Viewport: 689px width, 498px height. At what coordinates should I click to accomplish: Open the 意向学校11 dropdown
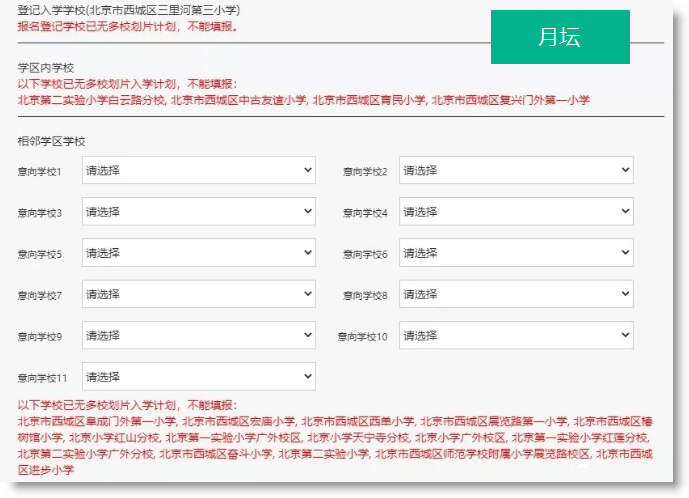[x=199, y=377]
